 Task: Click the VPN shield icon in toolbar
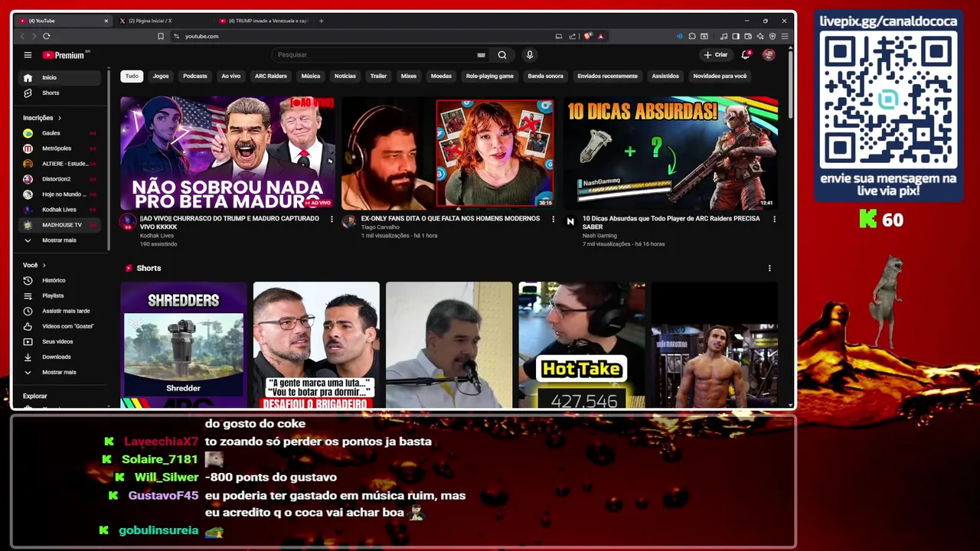(x=773, y=36)
